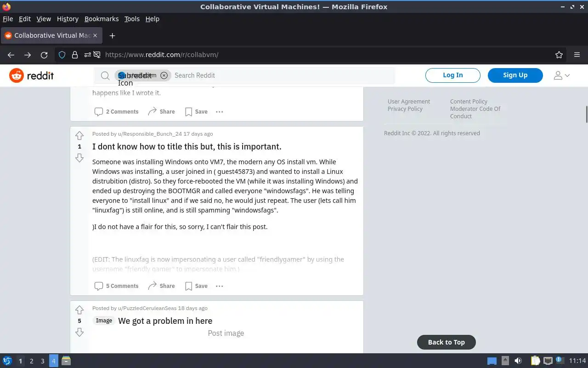Open a new browser tab
588x368 pixels.
point(112,35)
